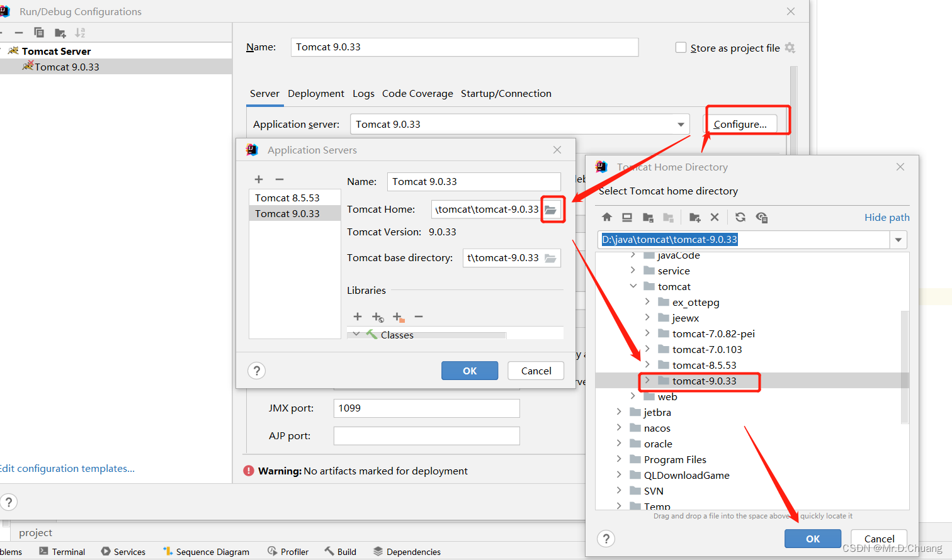Select the QLDownloadGame folder
This screenshot has width=952, height=560.
point(687,475)
